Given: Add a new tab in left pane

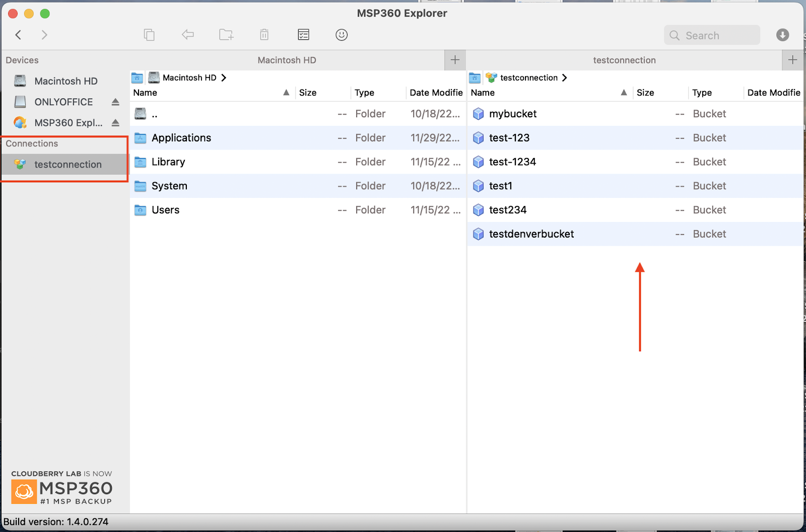Looking at the screenshot, I should [455, 60].
